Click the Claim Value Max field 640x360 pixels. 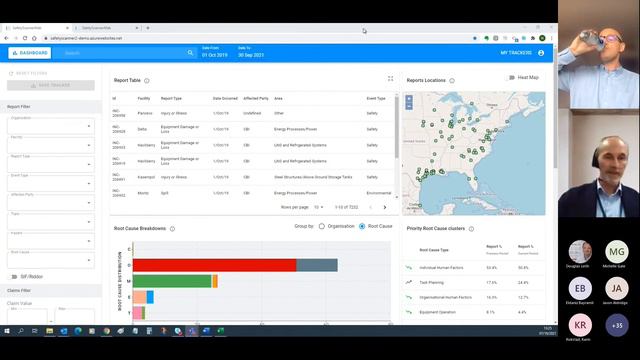[75, 316]
